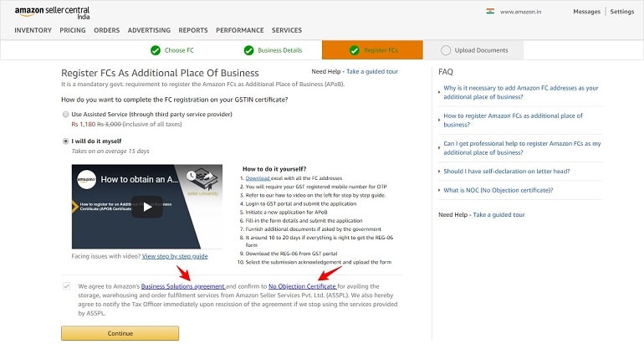This screenshot has width=644, height=344.
Task: Click the green check on Choose FC
Action: pos(156,50)
